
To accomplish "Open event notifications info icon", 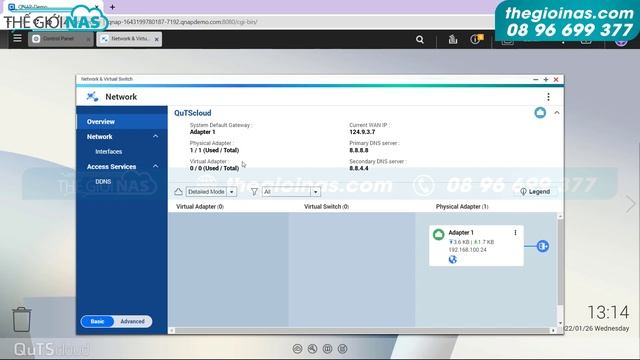I will pos(476,39).
